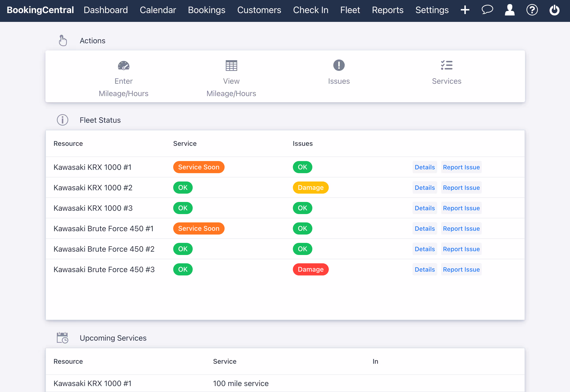
Task: Click the Service OK badge for Brute Force 450 #3
Action: (x=183, y=269)
